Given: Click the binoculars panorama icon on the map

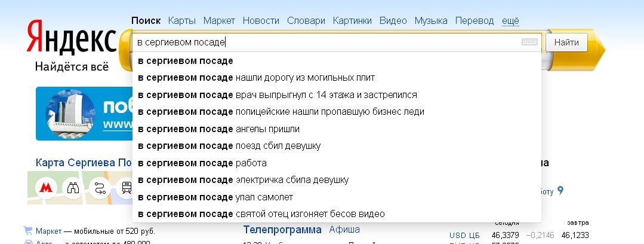Looking at the screenshot, I should [73, 188].
